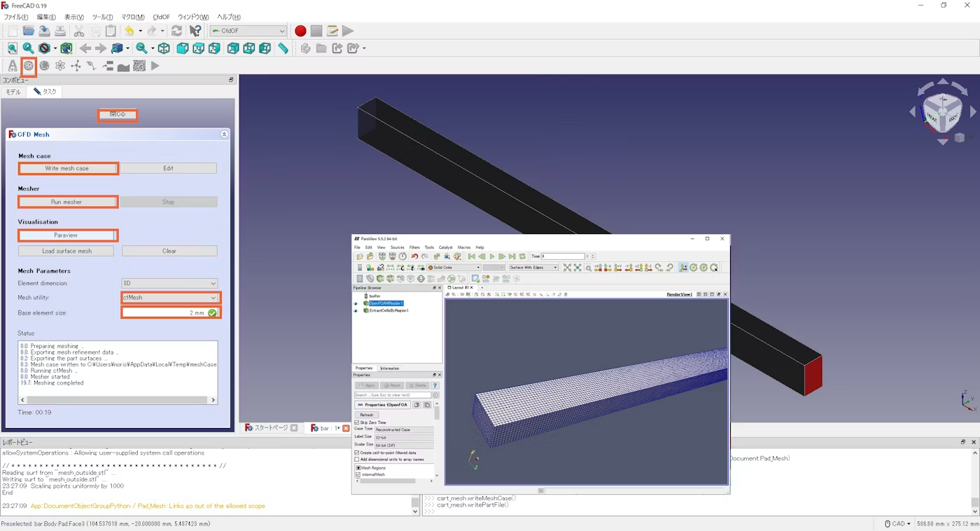Viewport: 980px width, 531px height.
Task: Open ParaView Sources menu
Action: coord(397,247)
